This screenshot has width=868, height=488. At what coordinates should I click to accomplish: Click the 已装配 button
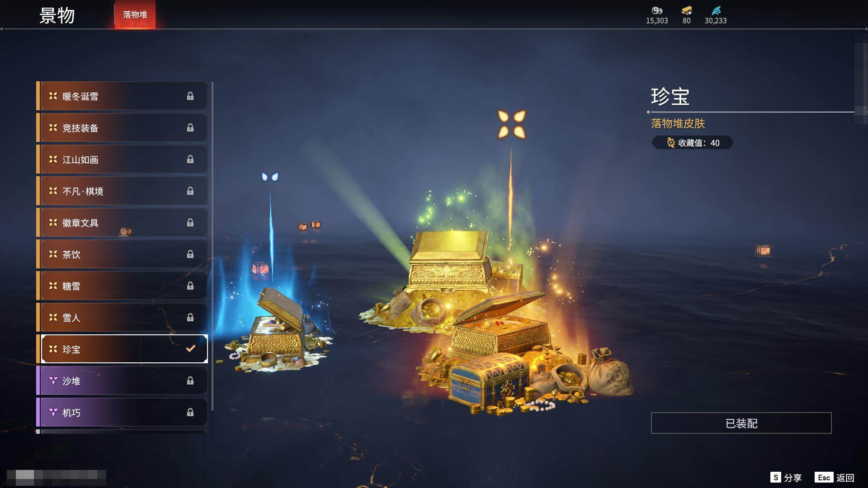741,423
